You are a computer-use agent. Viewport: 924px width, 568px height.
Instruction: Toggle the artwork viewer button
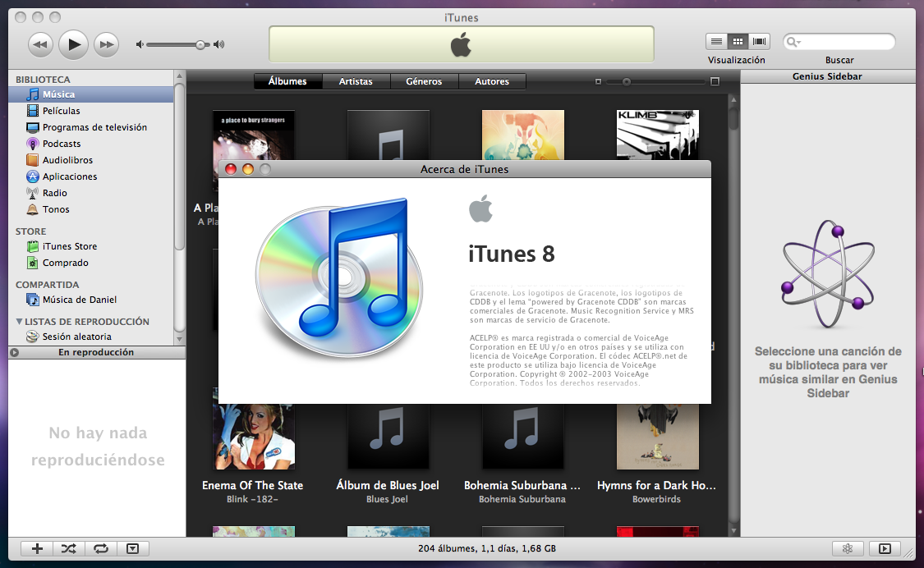[x=132, y=548]
